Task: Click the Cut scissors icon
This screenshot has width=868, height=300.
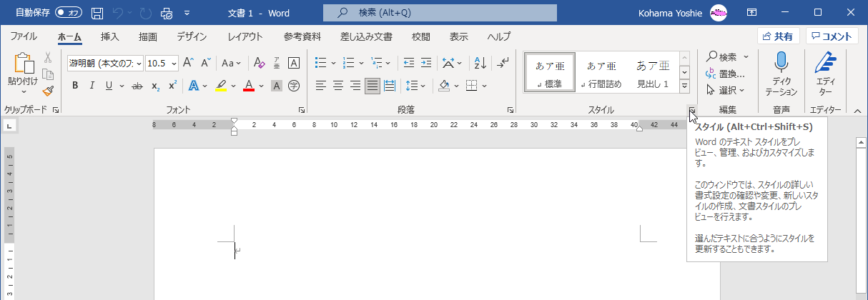Action: coord(48,58)
